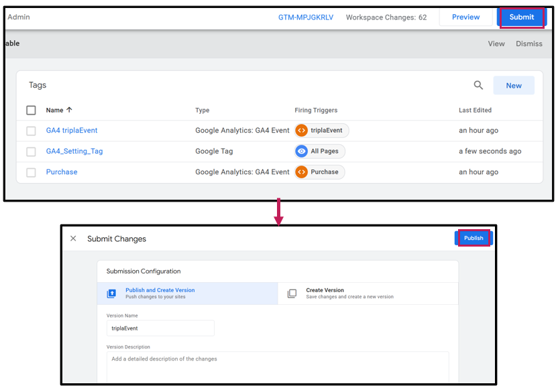Open the Preview mode button
The width and height of the screenshot is (558, 392).
pos(465,17)
